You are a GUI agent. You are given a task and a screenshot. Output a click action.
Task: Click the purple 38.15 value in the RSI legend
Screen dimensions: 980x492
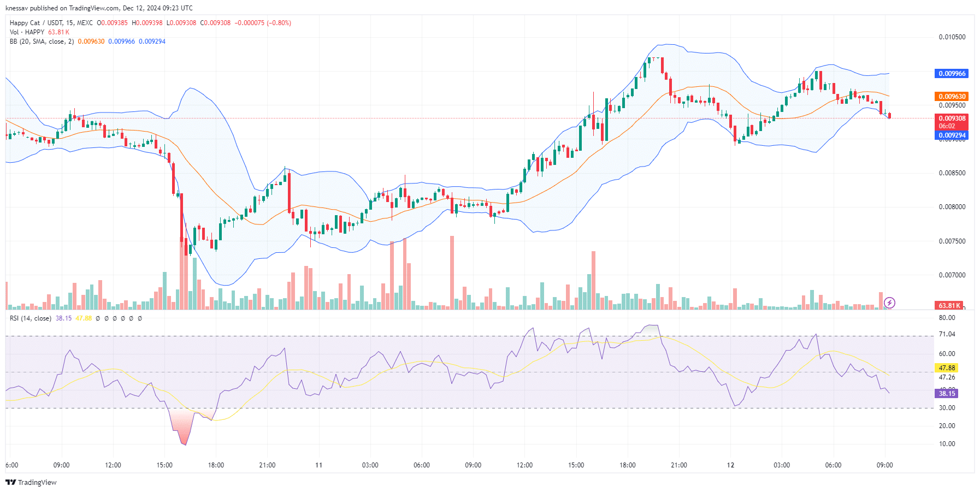(x=63, y=318)
